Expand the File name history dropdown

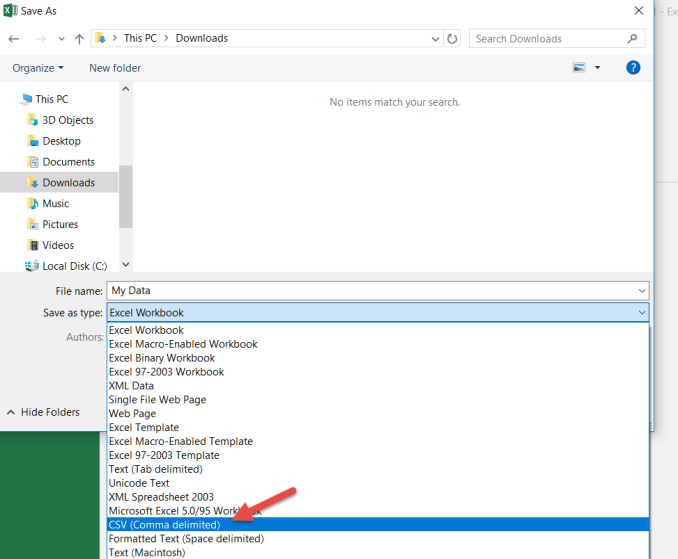click(x=642, y=291)
